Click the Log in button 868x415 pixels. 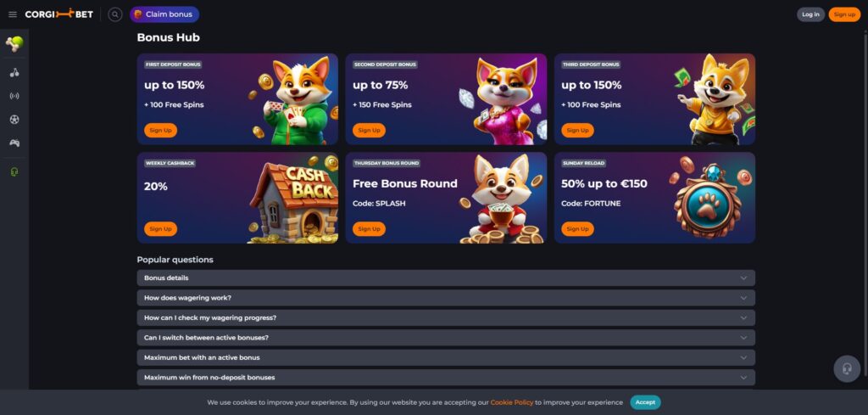point(810,14)
